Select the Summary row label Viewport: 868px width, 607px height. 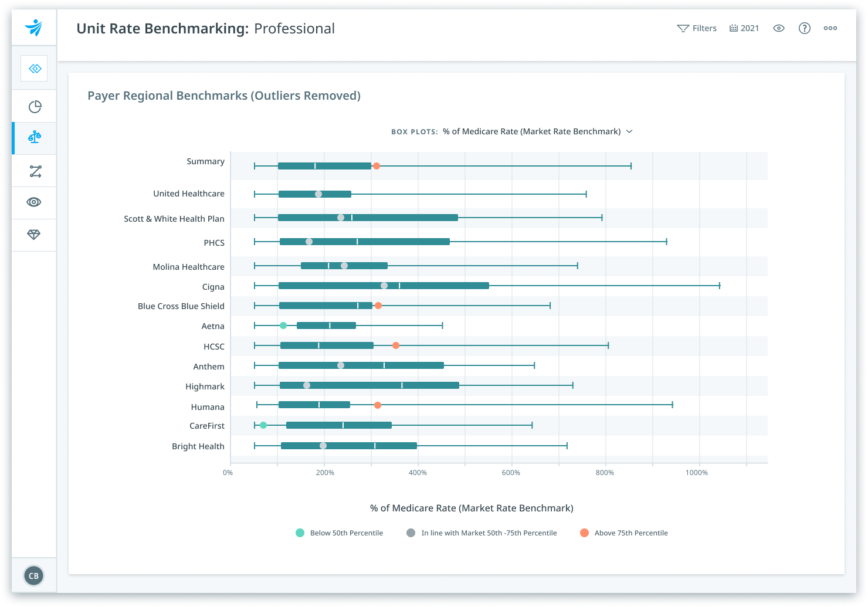click(205, 161)
